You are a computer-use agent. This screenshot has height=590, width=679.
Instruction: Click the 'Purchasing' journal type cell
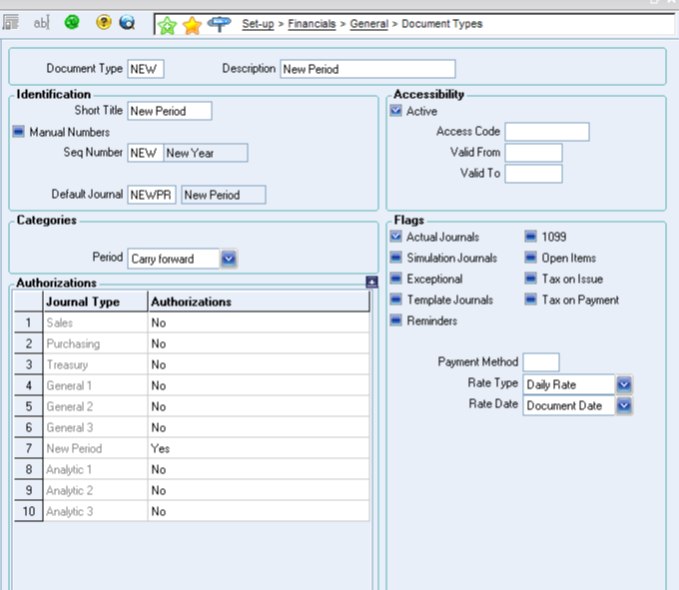pos(95,344)
